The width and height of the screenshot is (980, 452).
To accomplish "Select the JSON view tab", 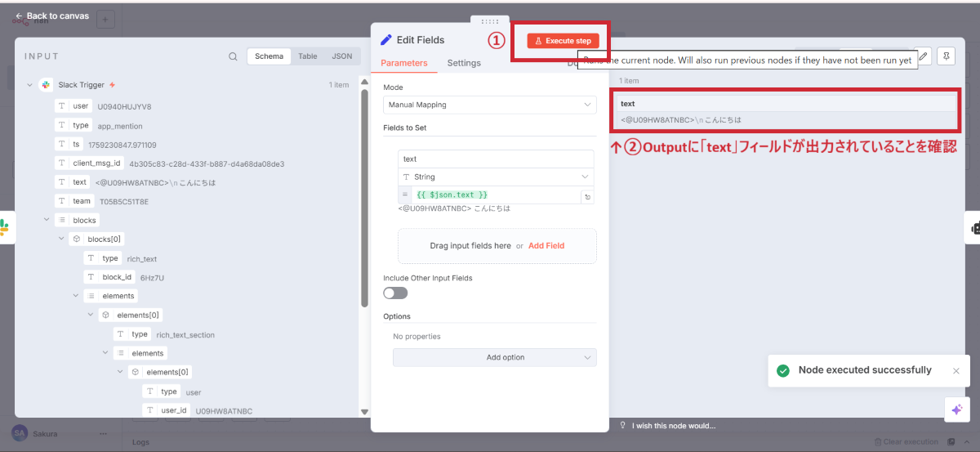I will [342, 56].
